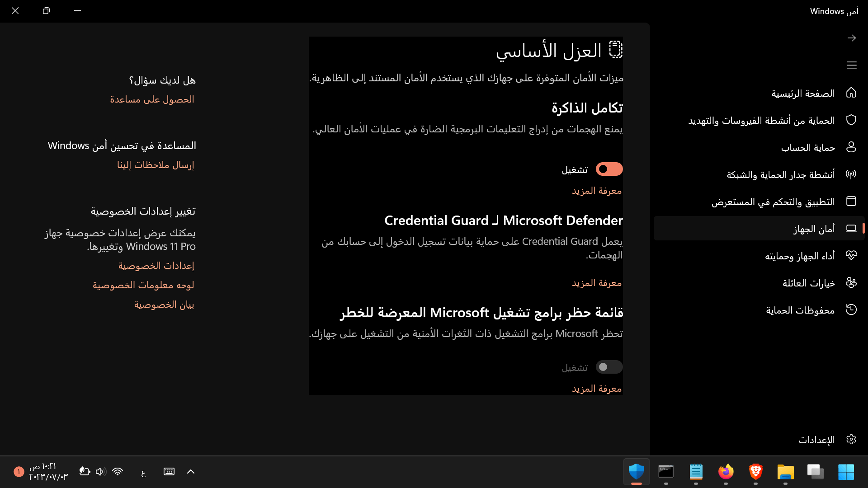Viewport: 868px width, 488px height.
Task: Click the Privacy dashboard link
Action: pyautogui.click(x=143, y=285)
